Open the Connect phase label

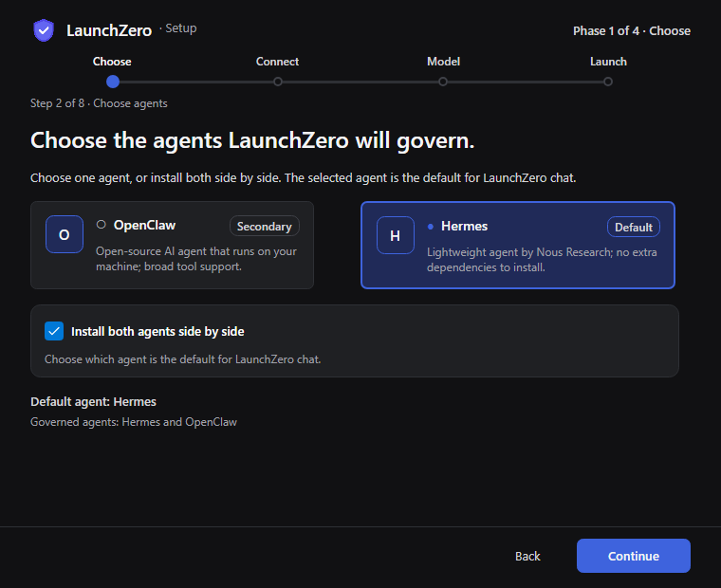277,62
